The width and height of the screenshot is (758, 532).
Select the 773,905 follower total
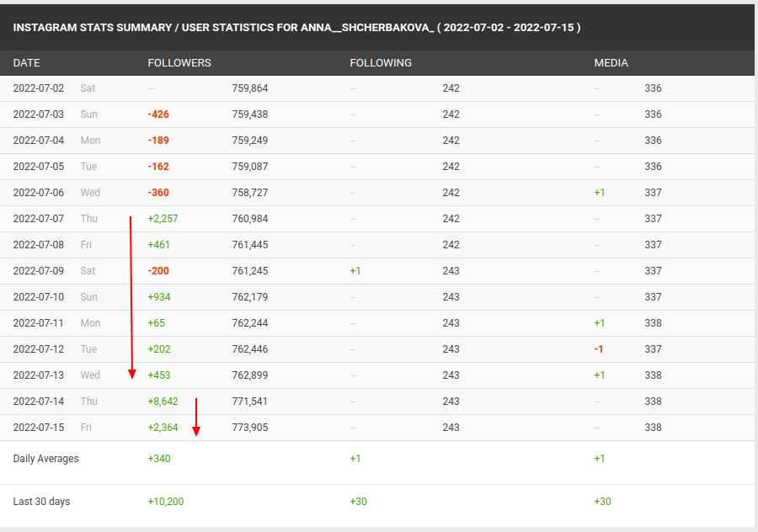[250, 428]
